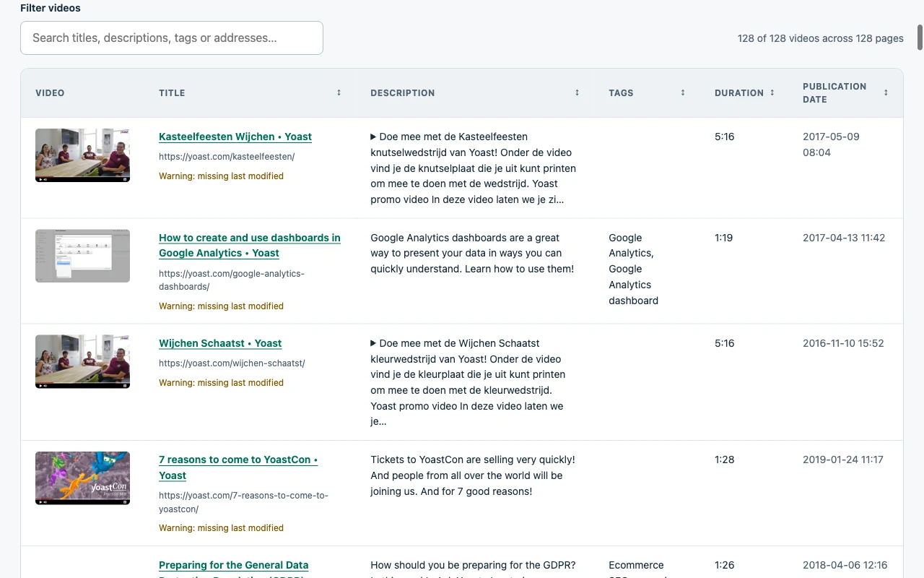924x578 pixels.
Task: Click the DURATION column header
Action: click(739, 92)
